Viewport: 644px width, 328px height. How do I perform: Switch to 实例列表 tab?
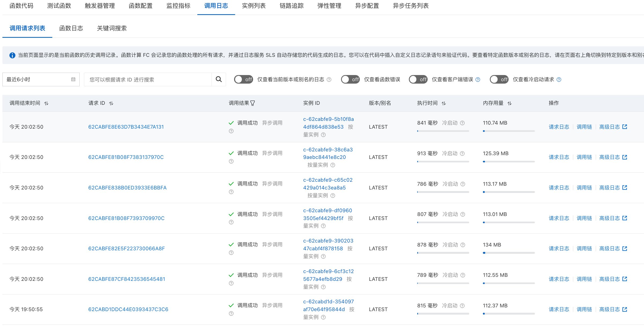254,6
